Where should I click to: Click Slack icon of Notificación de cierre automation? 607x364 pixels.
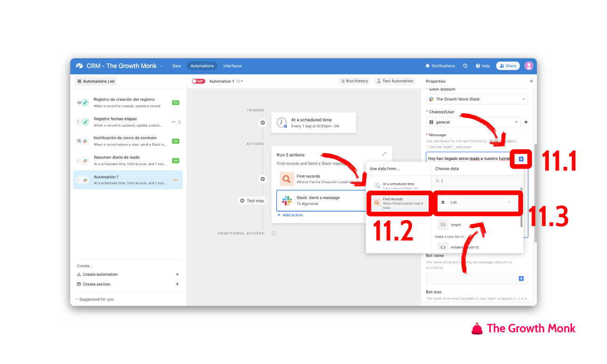85,141
